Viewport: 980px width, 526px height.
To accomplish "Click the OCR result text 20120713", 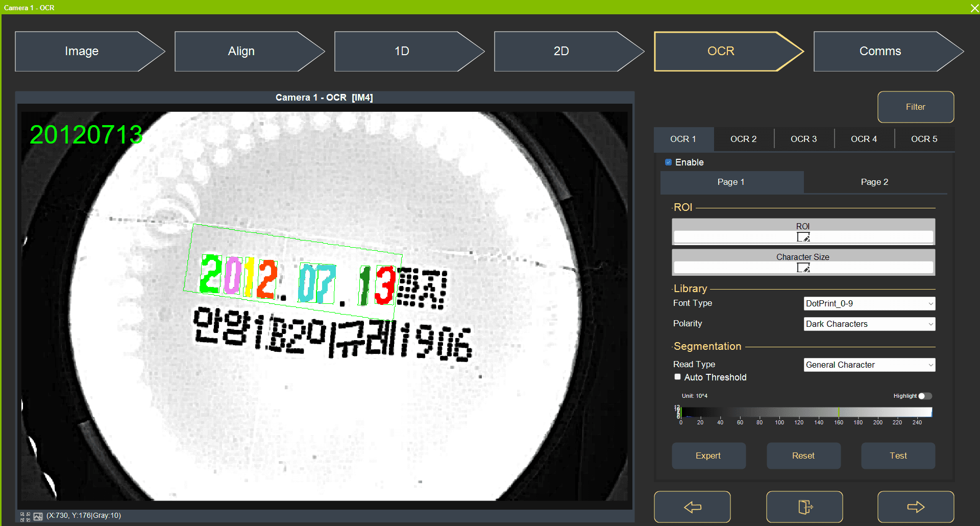I will point(86,135).
